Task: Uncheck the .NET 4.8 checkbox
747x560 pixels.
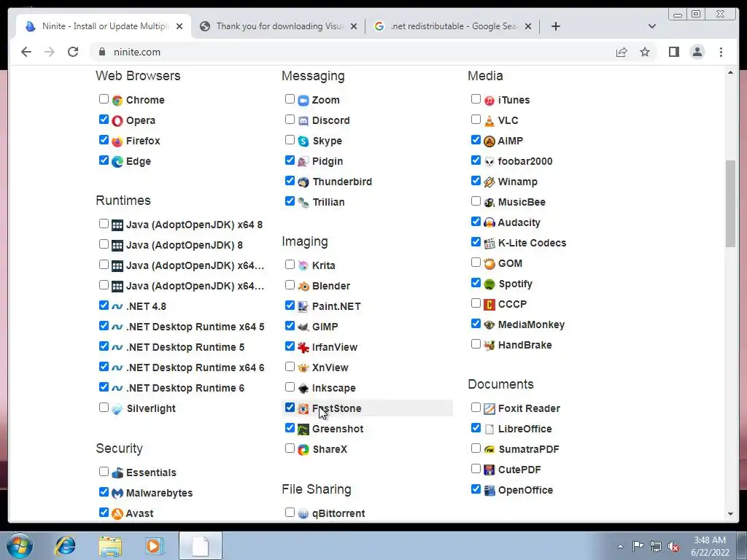Action: tap(104, 306)
